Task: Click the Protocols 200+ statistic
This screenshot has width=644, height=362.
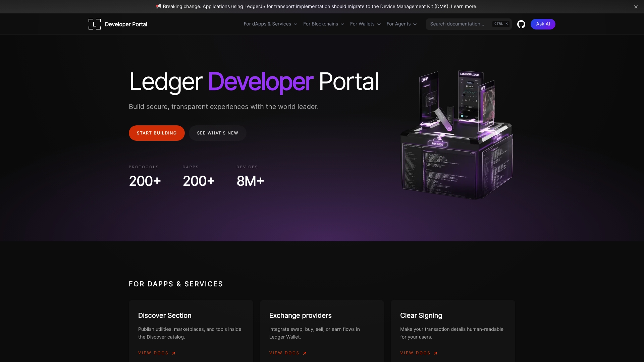Action: (145, 177)
